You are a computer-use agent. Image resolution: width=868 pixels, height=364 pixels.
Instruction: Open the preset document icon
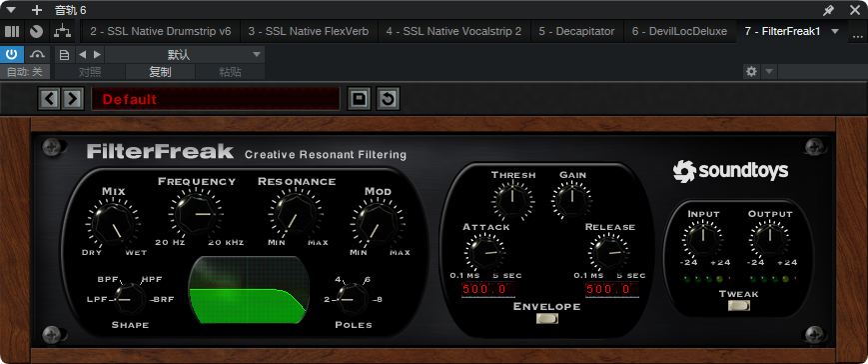(x=64, y=55)
